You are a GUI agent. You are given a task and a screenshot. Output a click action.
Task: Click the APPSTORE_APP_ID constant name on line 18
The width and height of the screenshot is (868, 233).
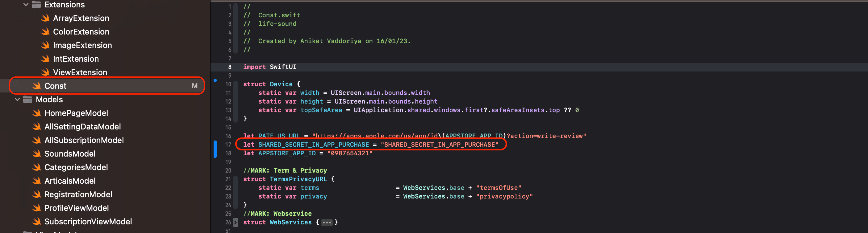coord(287,153)
